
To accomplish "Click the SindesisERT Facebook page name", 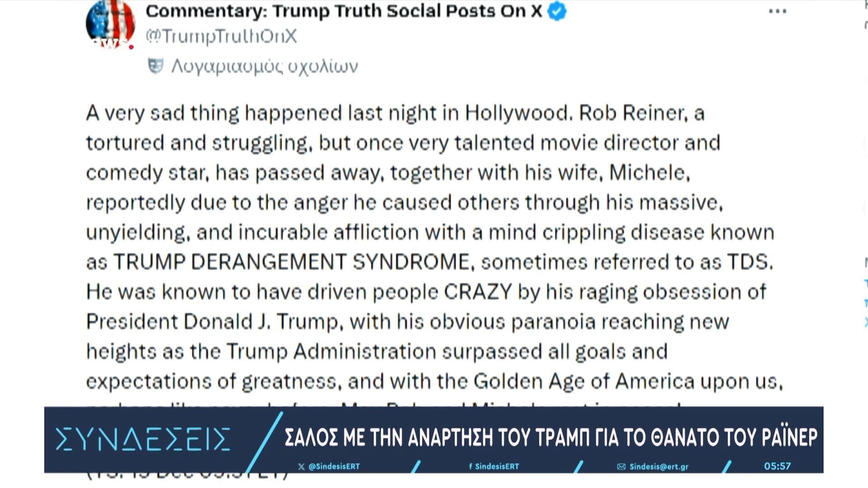I will pos(497,466).
